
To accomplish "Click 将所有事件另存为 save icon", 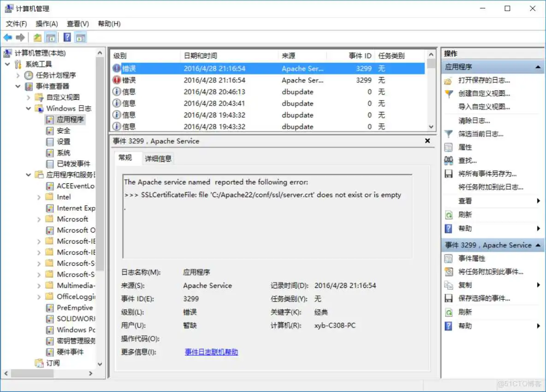I will (448, 174).
